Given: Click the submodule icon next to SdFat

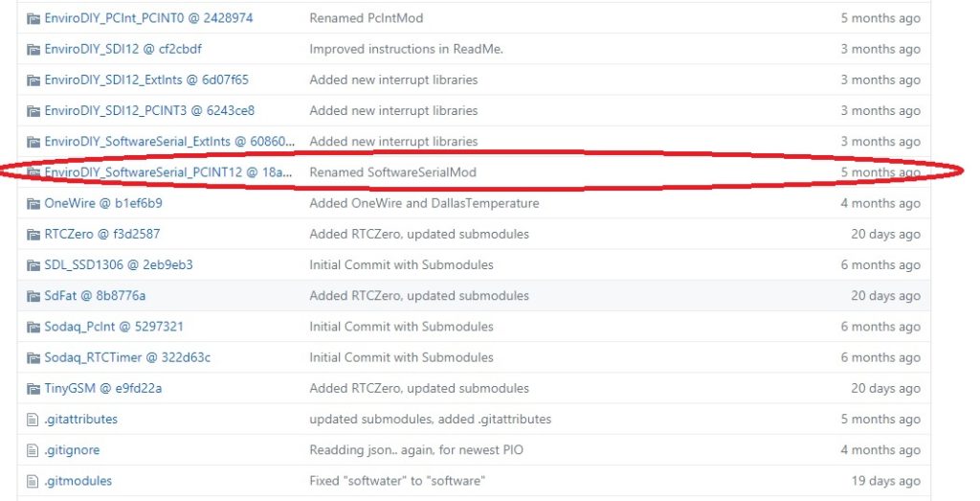Looking at the screenshot, I should point(33,296).
